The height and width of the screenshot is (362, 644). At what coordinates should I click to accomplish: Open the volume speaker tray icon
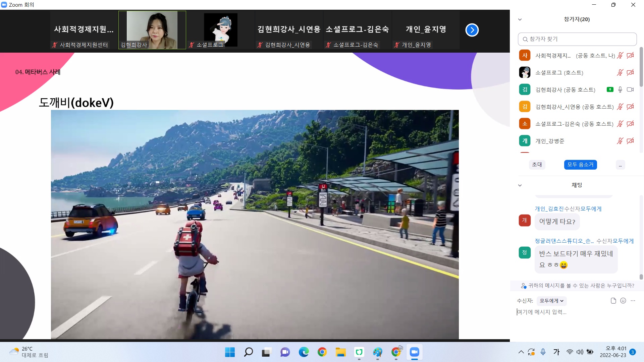(x=580, y=352)
